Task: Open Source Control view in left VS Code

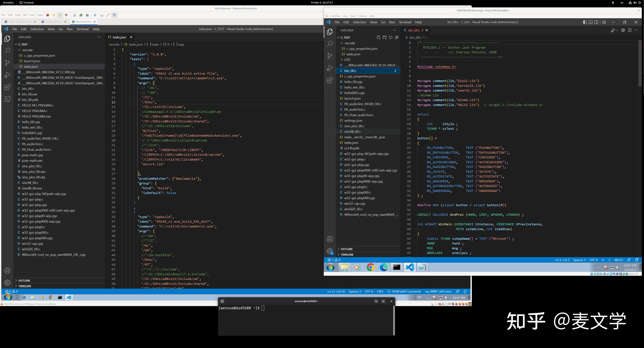Action: (x=7, y=63)
